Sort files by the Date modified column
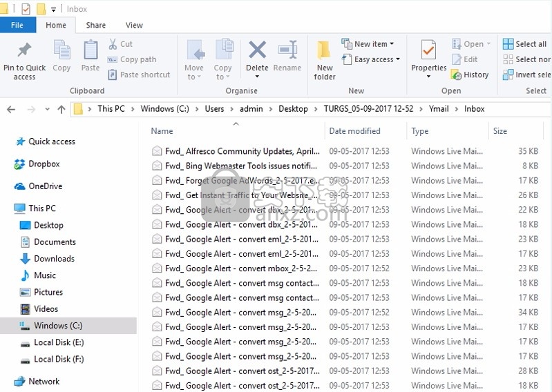The height and width of the screenshot is (392, 552). click(x=354, y=131)
